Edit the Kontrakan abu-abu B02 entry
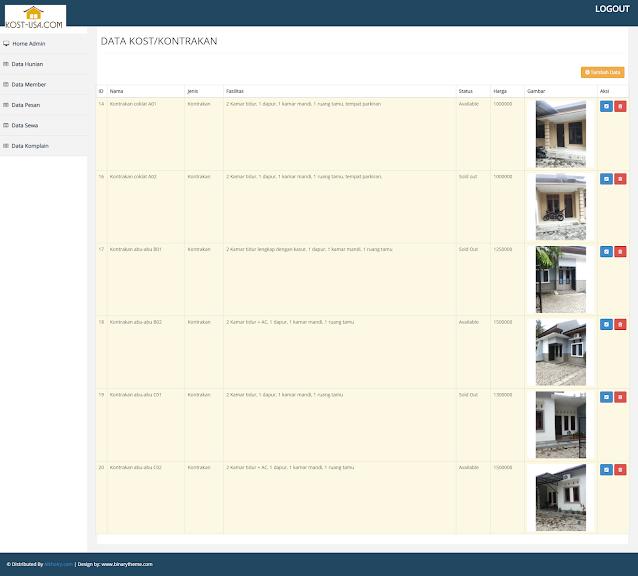This screenshot has height=576, width=638. pyautogui.click(x=606, y=324)
